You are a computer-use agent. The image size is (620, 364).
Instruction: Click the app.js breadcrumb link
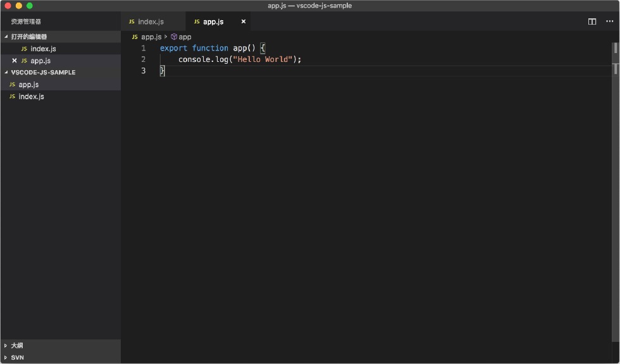coord(151,37)
